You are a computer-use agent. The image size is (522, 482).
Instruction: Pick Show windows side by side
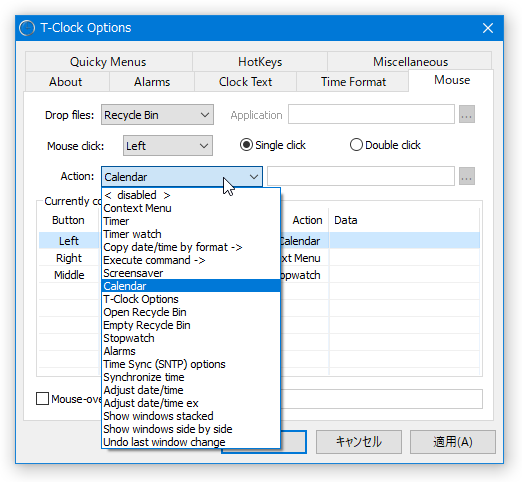[191, 429]
